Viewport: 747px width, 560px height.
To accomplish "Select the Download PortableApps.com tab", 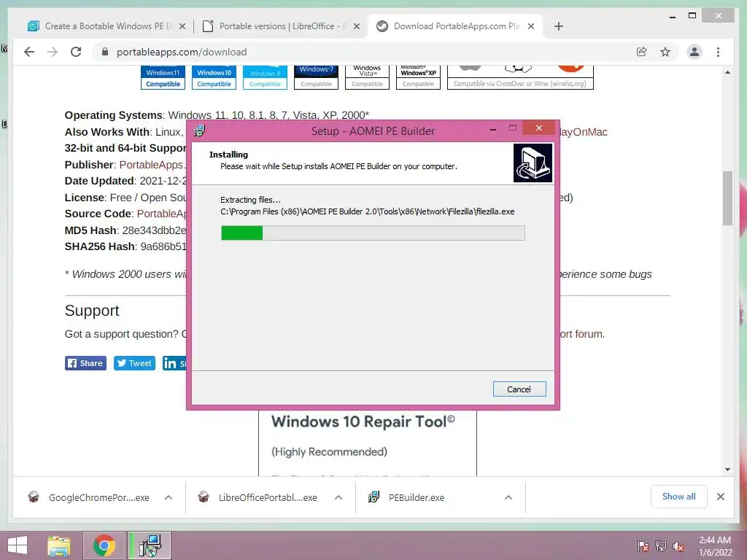I will click(457, 26).
